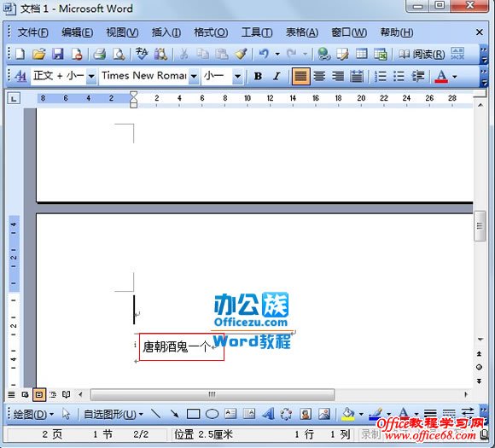Expand the Undo history dropdown arrow
The width and height of the screenshot is (495, 448).
(277, 54)
